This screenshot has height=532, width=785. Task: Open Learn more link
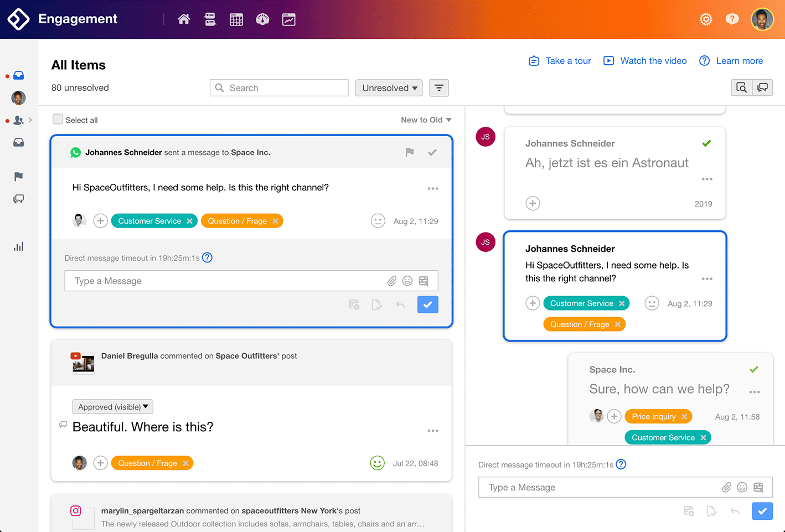coord(731,61)
